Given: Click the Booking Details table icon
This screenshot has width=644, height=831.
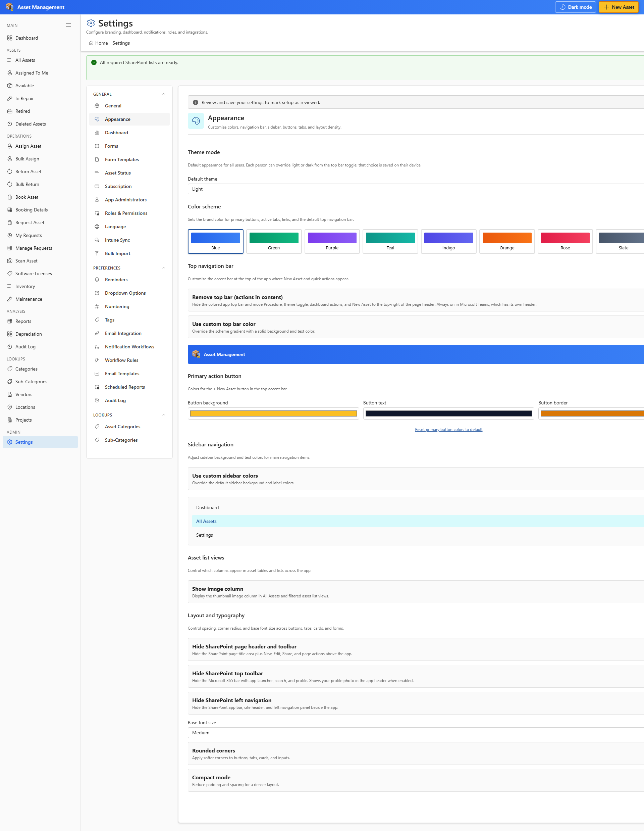Looking at the screenshot, I should click(x=10, y=210).
